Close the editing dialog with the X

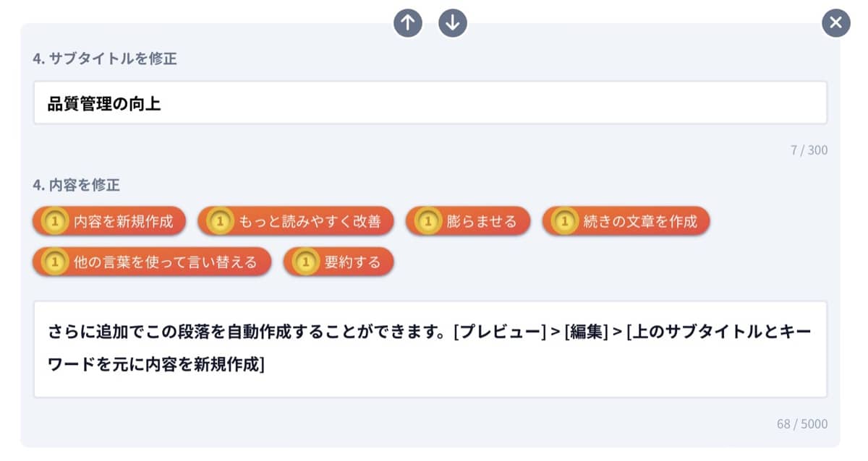tap(835, 22)
